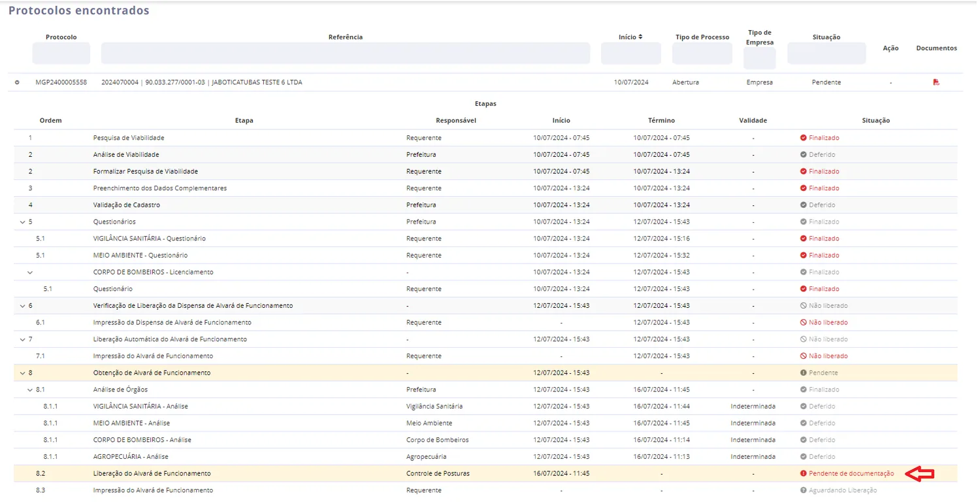Click the Finalizado icon for Preenchimento dos Dados Complementares

804,188
